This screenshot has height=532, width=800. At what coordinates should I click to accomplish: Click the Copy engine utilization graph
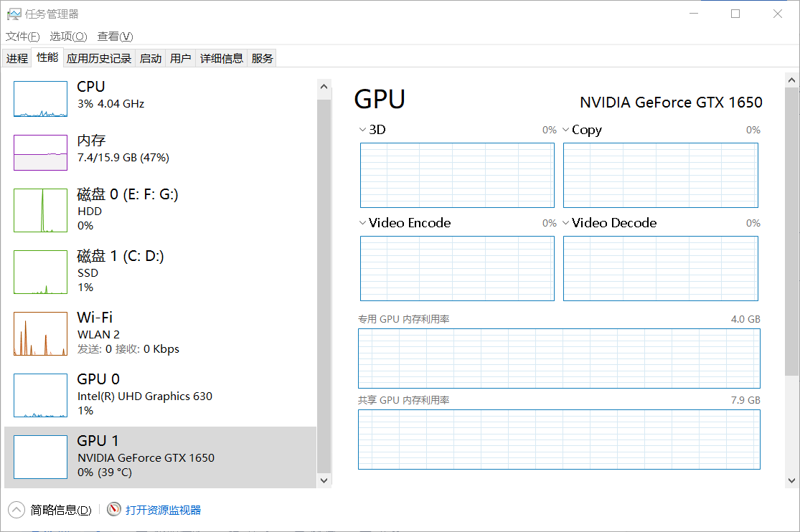(661, 175)
